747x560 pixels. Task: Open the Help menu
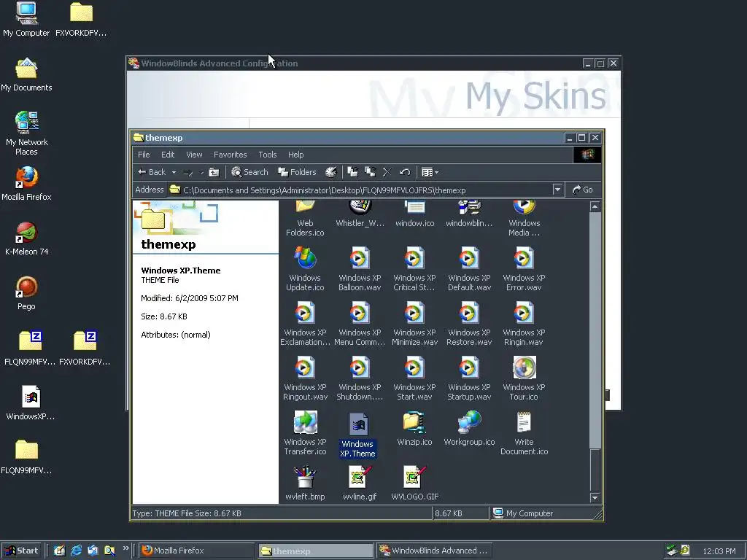[296, 155]
